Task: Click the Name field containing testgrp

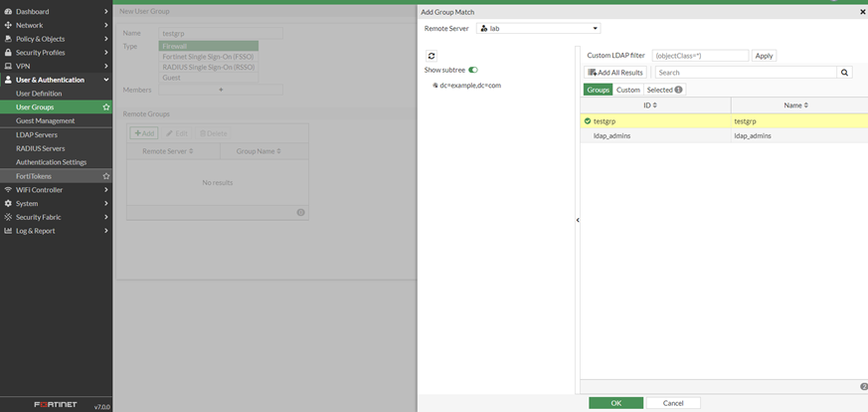Action: [x=221, y=33]
